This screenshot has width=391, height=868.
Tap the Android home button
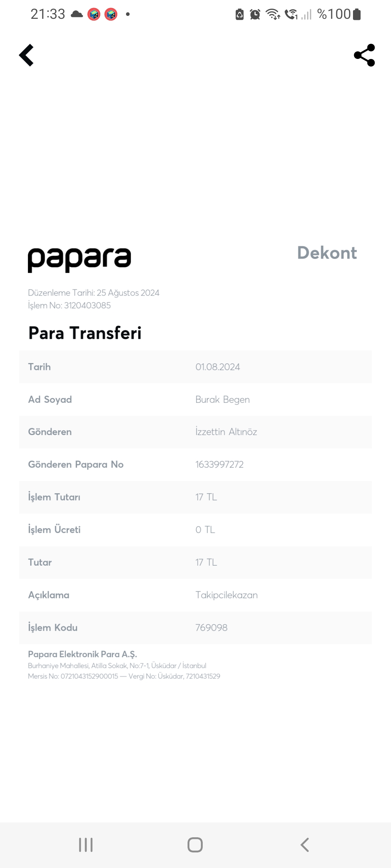pyautogui.click(x=195, y=845)
